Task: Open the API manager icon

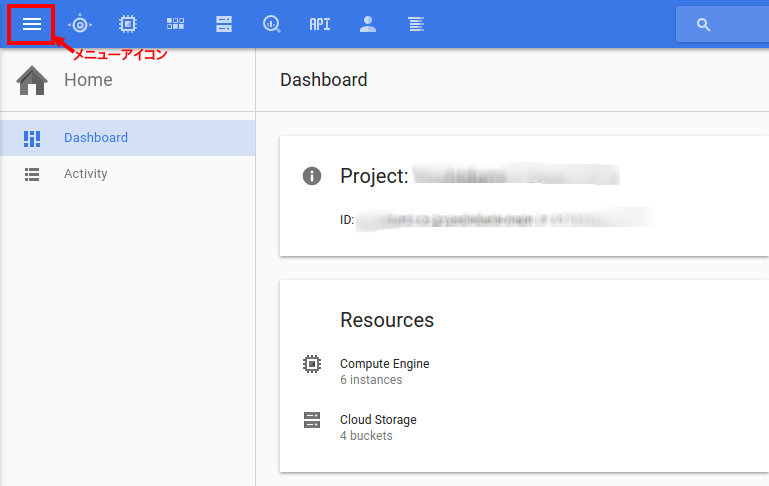Action: 320,24
